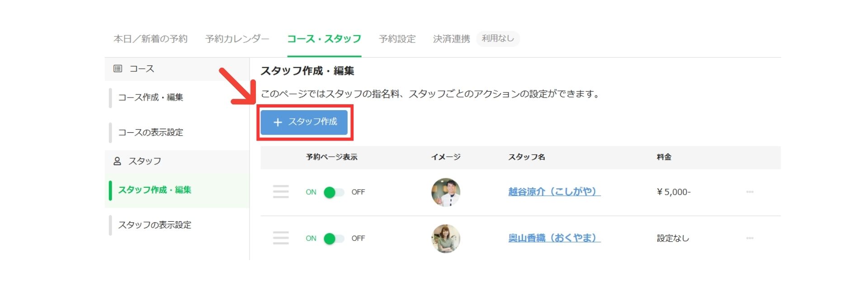Open the three-dot menu for 奥山香織
Viewport: 868px width, 289px height.
(750, 238)
